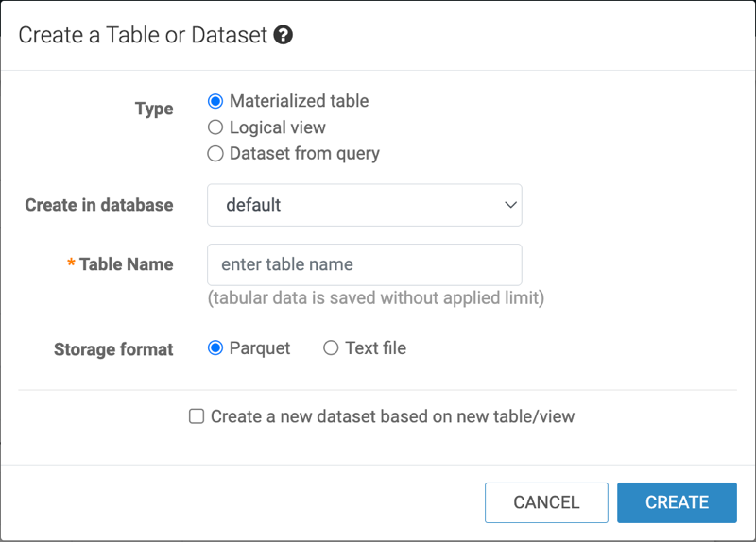Click the orange required asterisk marker
Screen dimensions: 756x542
71,264
